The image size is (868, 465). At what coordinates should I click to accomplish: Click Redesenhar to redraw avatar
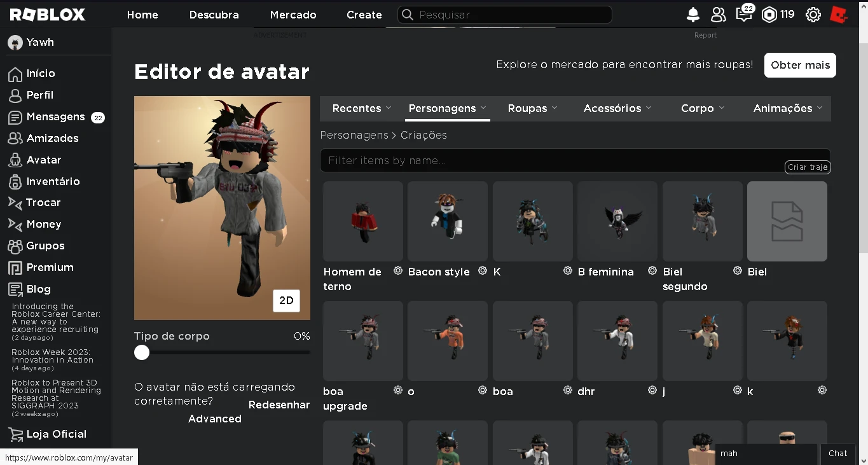(x=279, y=405)
